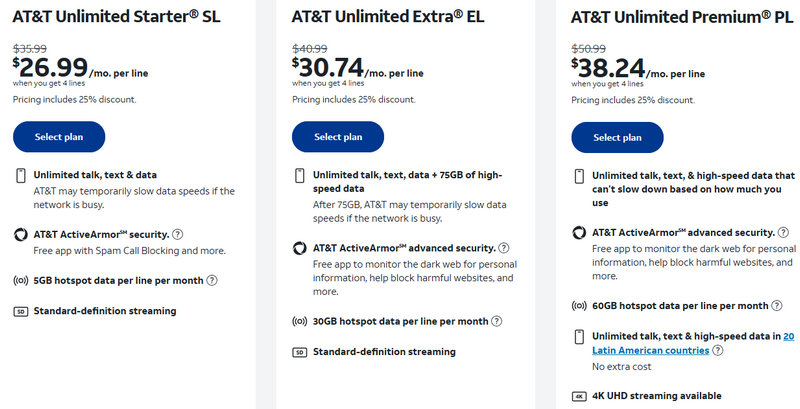Click help icon beside 60GB hotspot data

tap(776, 305)
